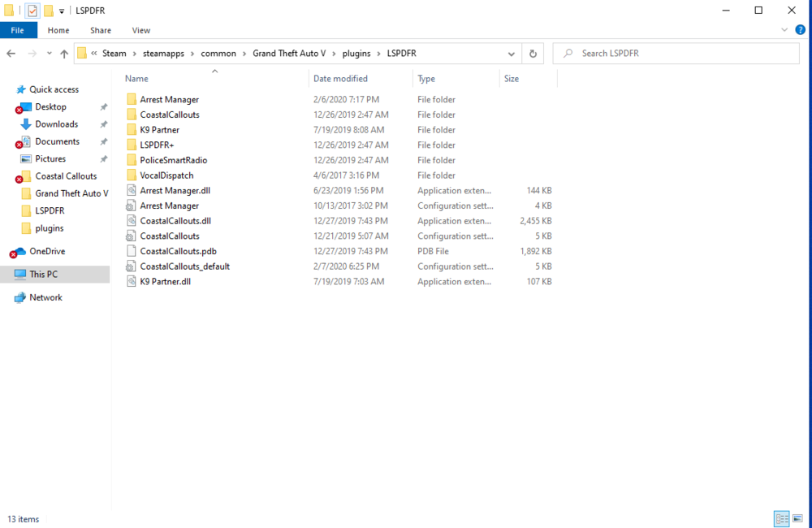This screenshot has width=812, height=528.
Task: Select the CoastalCallouts.dll application extension
Action: pyautogui.click(x=176, y=220)
